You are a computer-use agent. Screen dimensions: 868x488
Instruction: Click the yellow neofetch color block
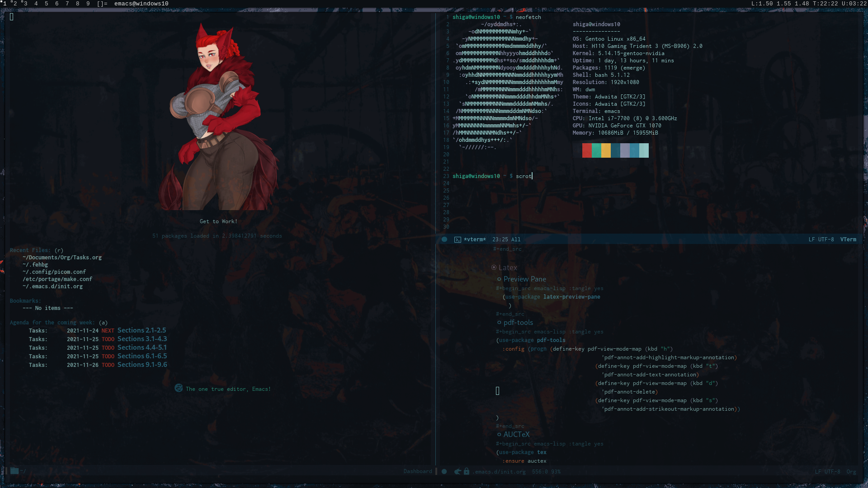coord(606,150)
